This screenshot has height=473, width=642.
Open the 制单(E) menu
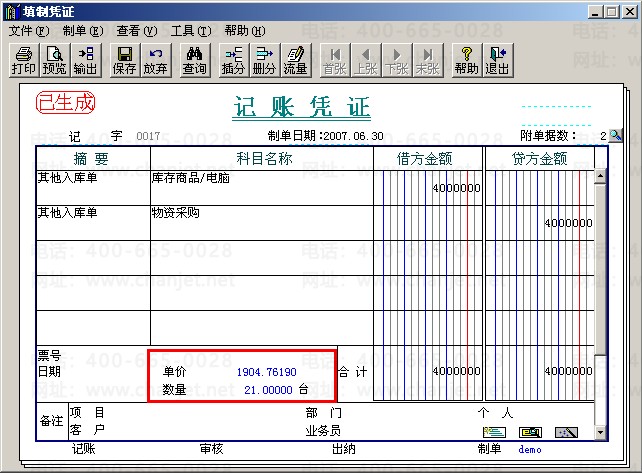[83, 31]
